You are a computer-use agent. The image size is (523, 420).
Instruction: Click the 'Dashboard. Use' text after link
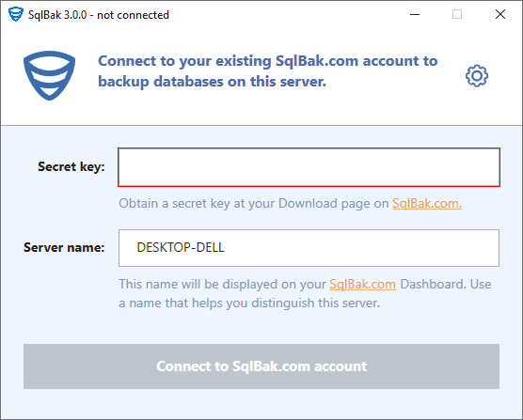point(446,284)
